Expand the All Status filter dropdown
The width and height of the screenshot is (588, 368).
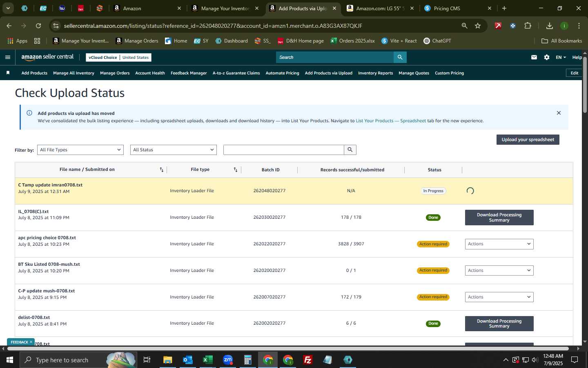click(x=174, y=150)
